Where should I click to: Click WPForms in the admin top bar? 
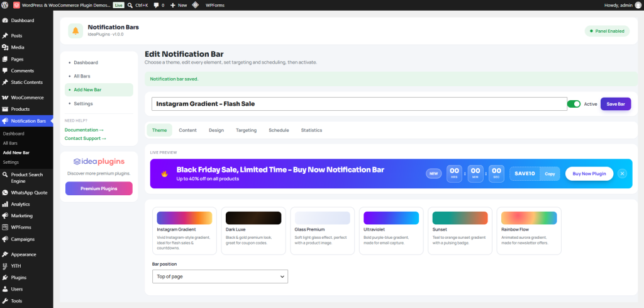(x=215, y=5)
